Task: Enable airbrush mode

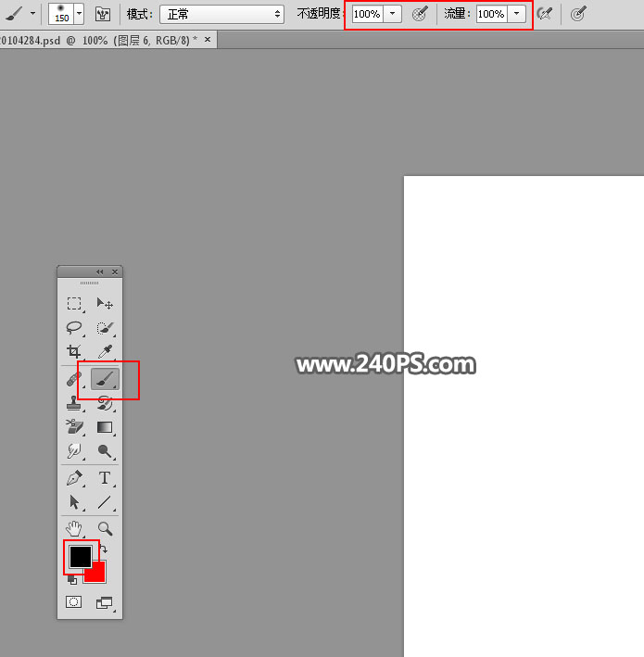Action: click(x=545, y=14)
